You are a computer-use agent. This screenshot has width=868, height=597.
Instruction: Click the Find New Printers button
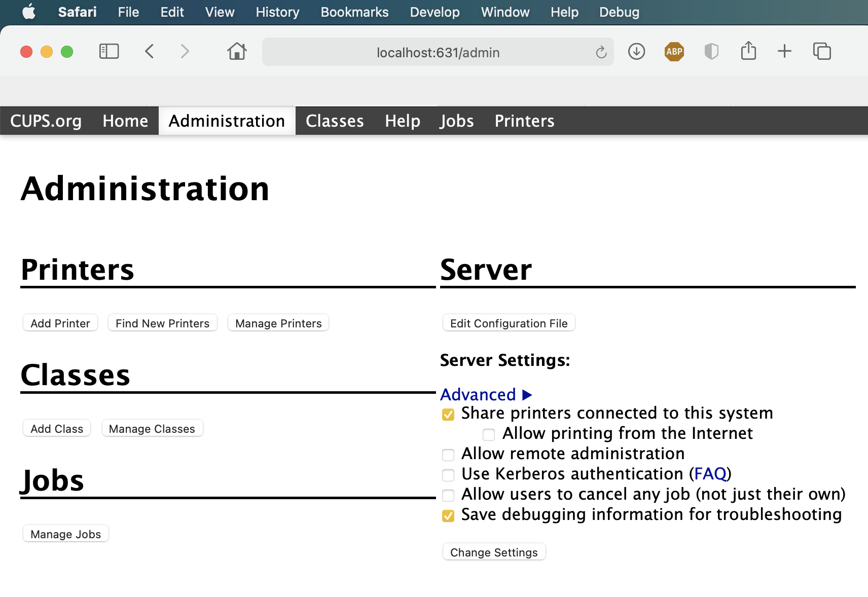pos(162,323)
